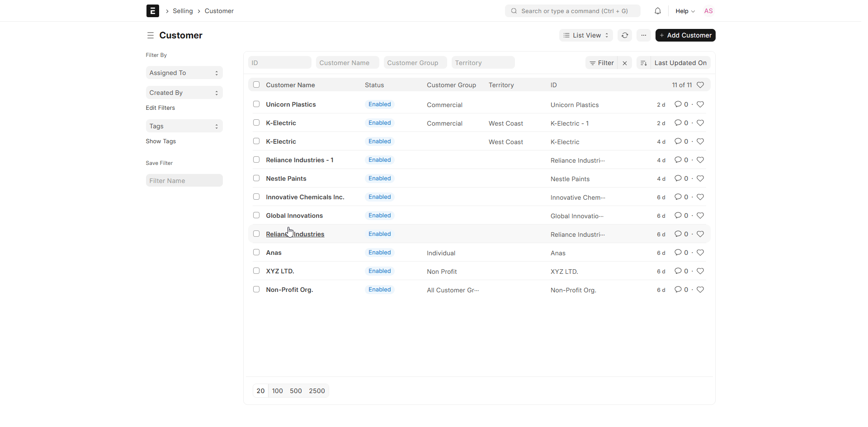The width and height of the screenshot is (868, 427).
Task: Like the Innovative Chemicals Inc. row heart
Action: click(x=700, y=197)
